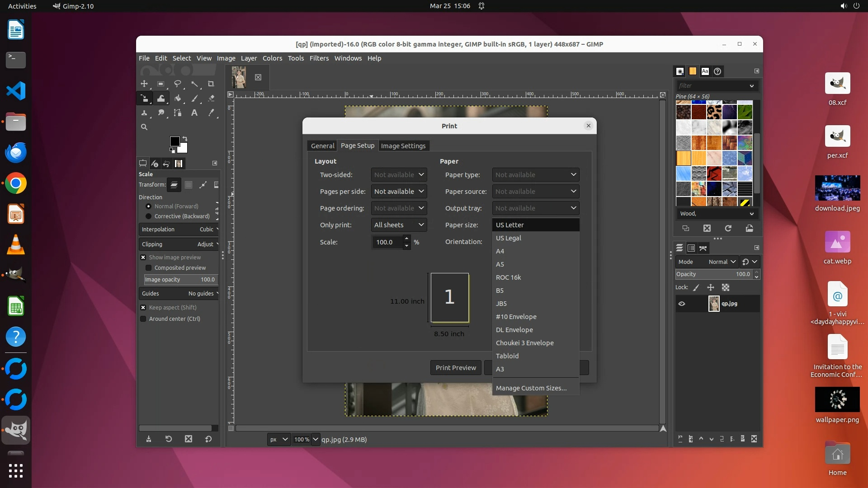Select the Eraser tool
The image size is (868, 488).
click(x=211, y=99)
